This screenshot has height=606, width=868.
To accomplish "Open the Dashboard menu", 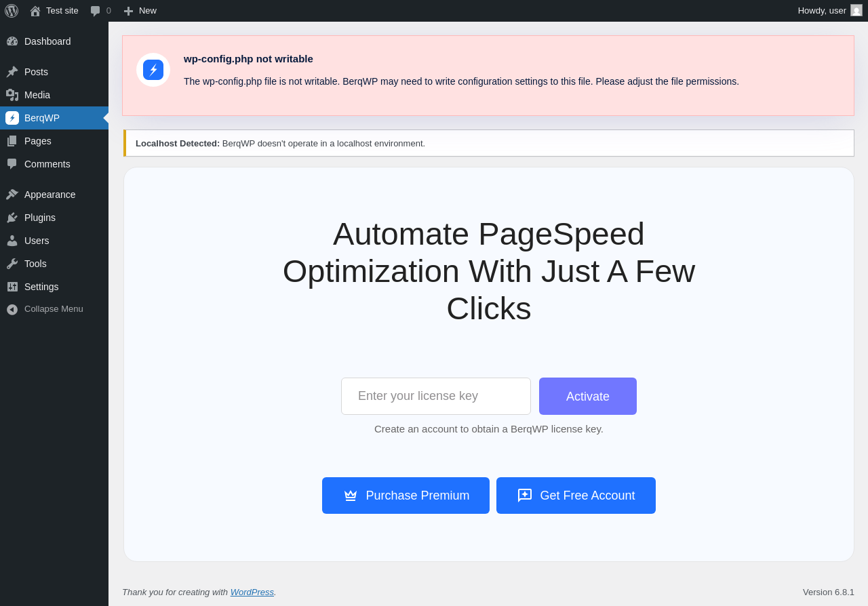I will pos(54,41).
